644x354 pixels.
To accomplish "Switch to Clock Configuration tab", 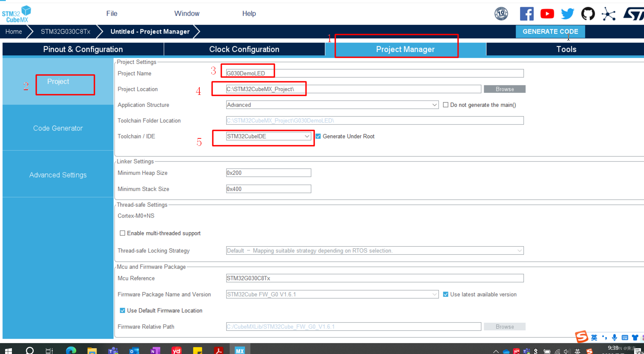I will point(244,49).
